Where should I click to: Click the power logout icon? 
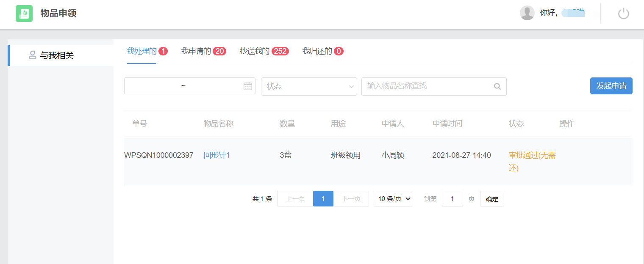click(623, 14)
